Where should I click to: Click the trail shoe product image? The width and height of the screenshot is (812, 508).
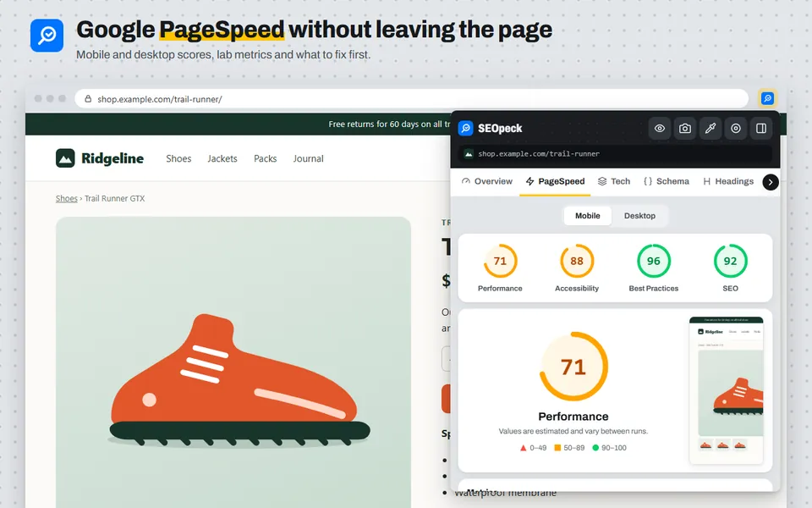[x=233, y=363]
